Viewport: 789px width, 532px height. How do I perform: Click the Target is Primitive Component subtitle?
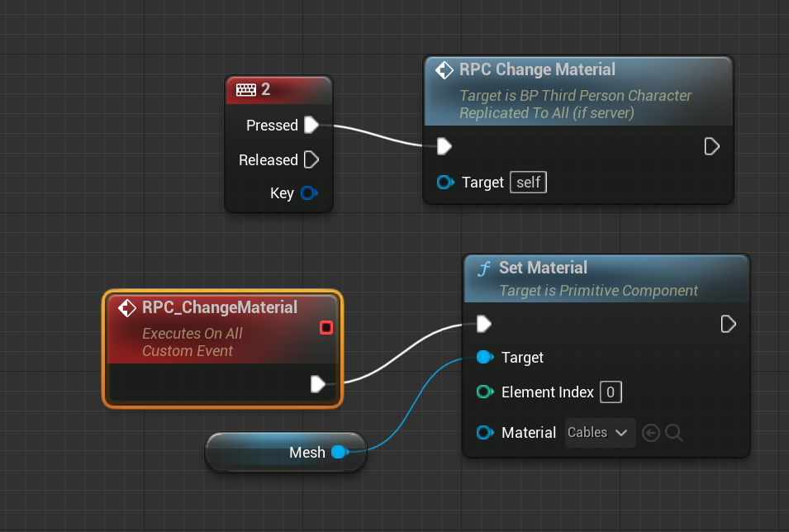click(x=598, y=291)
